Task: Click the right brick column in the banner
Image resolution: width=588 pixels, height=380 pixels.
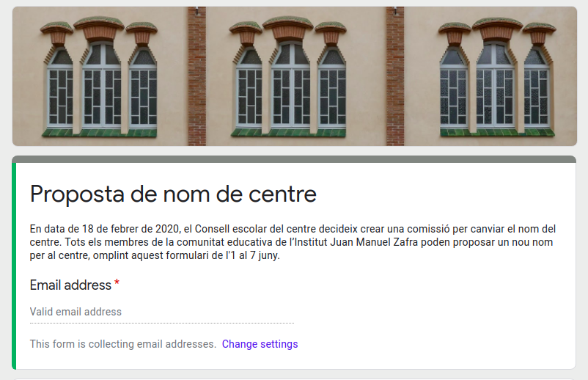Action: tap(395, 76)
